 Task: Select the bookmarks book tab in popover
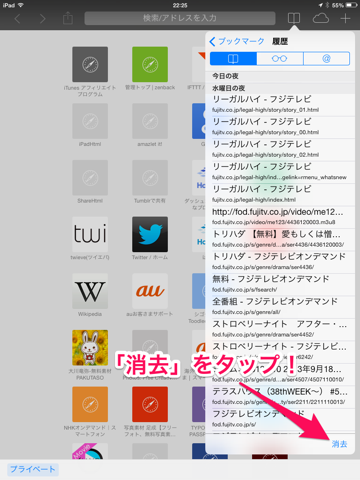point(233,59)
